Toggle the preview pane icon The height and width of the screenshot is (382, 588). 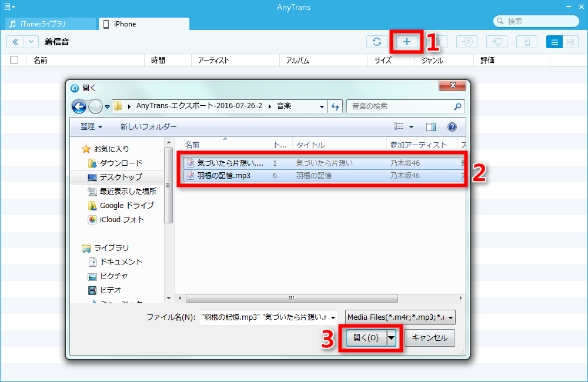pyautogui.click(x=431, y=127)
